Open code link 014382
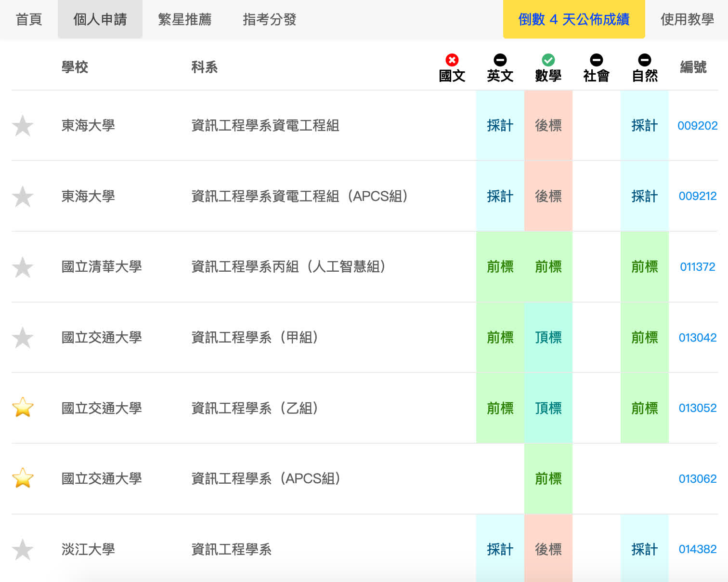 point(697,549)
